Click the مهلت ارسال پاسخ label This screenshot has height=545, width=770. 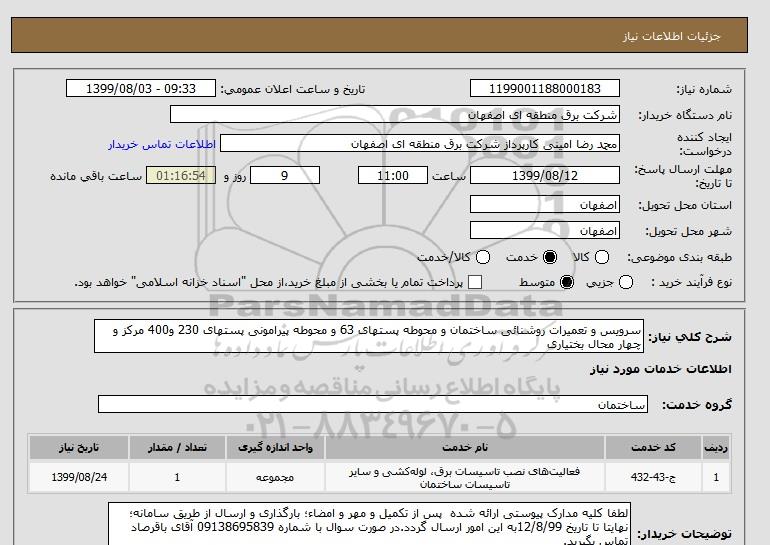[x=683, y=176]
